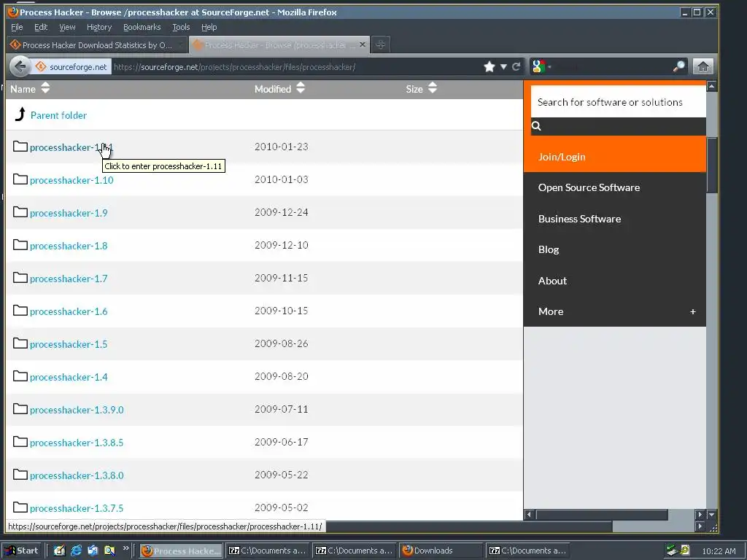
Task: Click the folder icon beside processhacker-1.7
Action: 20,278
